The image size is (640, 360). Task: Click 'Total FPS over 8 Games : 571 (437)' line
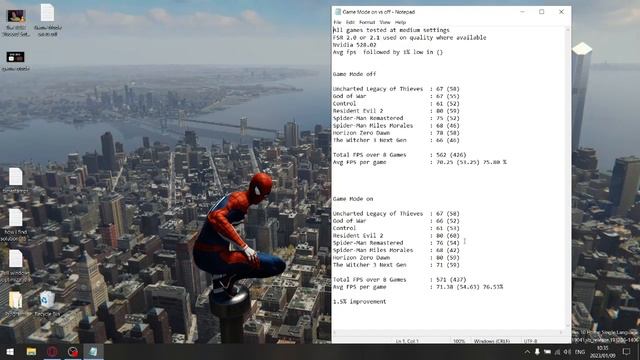[399, 280]
